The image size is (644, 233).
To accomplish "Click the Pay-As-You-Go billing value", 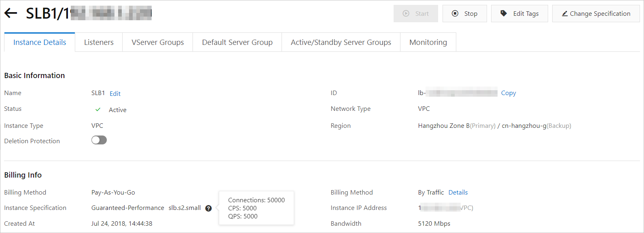I will (113, 193).
